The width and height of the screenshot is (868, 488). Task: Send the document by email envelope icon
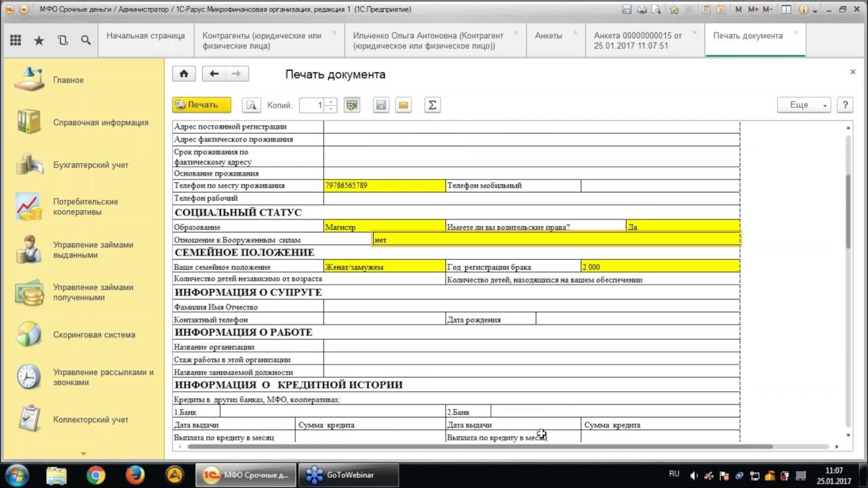click(403, 105)
